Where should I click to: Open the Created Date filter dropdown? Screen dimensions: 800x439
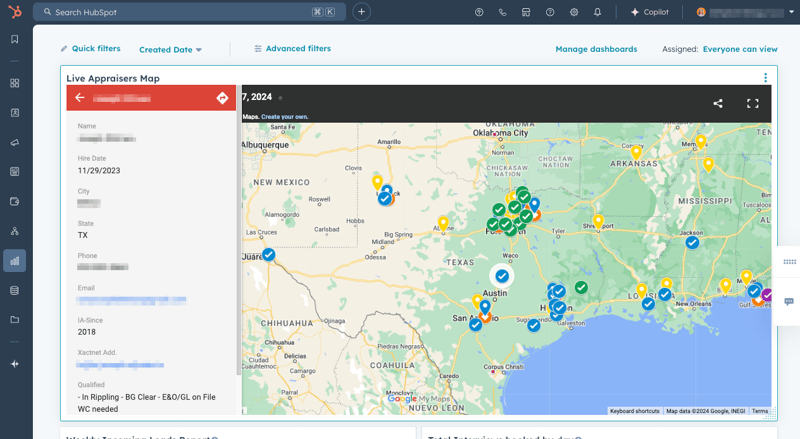(170, 50)
